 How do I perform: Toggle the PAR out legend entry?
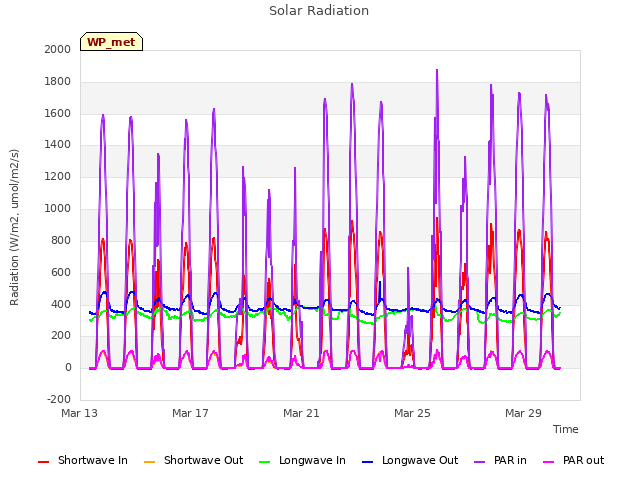(573, 460)
